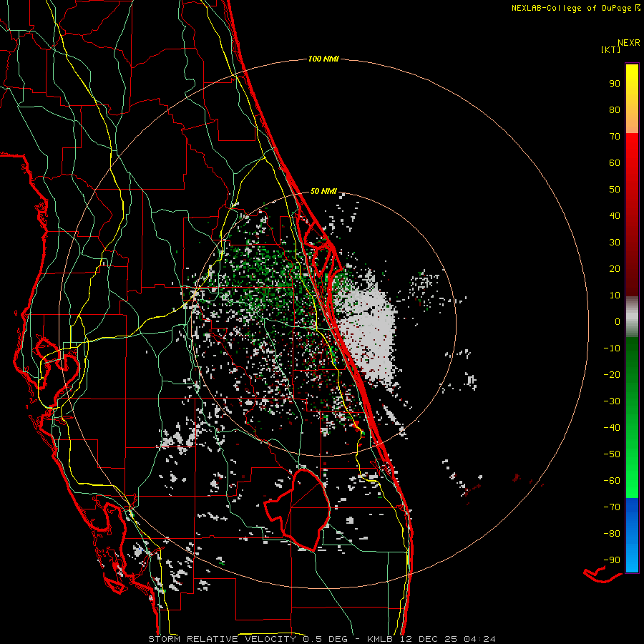Click the 90 value on velocity scale
Image resolution: width=644 pixels, height=644 pixels.
[x=615, y=84]
